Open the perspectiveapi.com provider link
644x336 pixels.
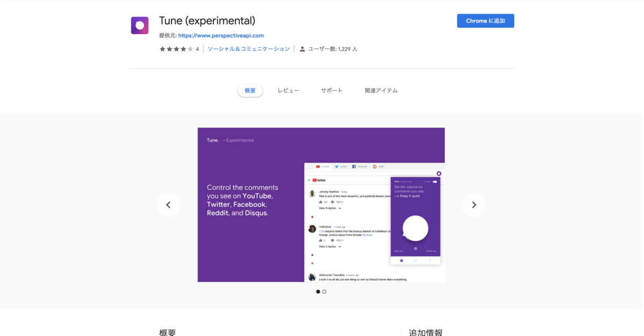click(x=221, y=36)
